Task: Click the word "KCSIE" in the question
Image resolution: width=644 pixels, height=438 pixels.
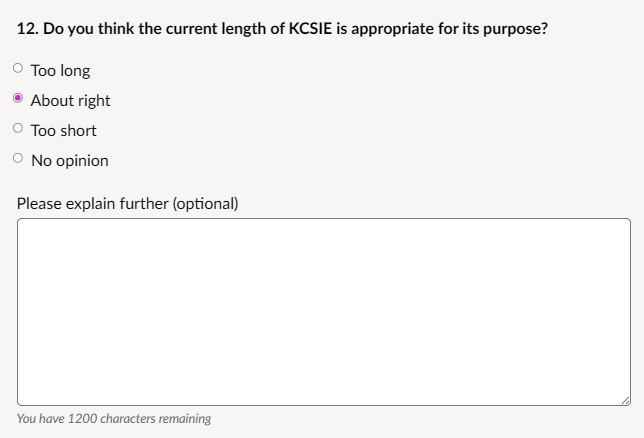Action: [x=309, y=29]
